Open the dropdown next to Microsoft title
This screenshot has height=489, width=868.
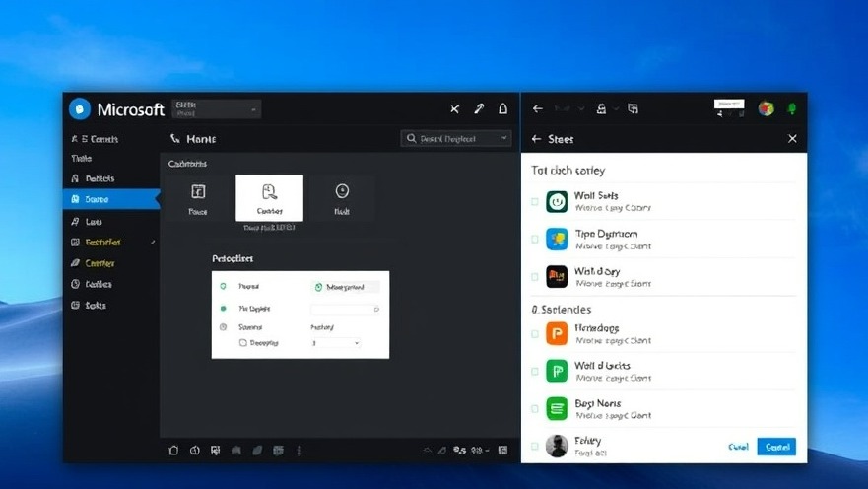217,109
